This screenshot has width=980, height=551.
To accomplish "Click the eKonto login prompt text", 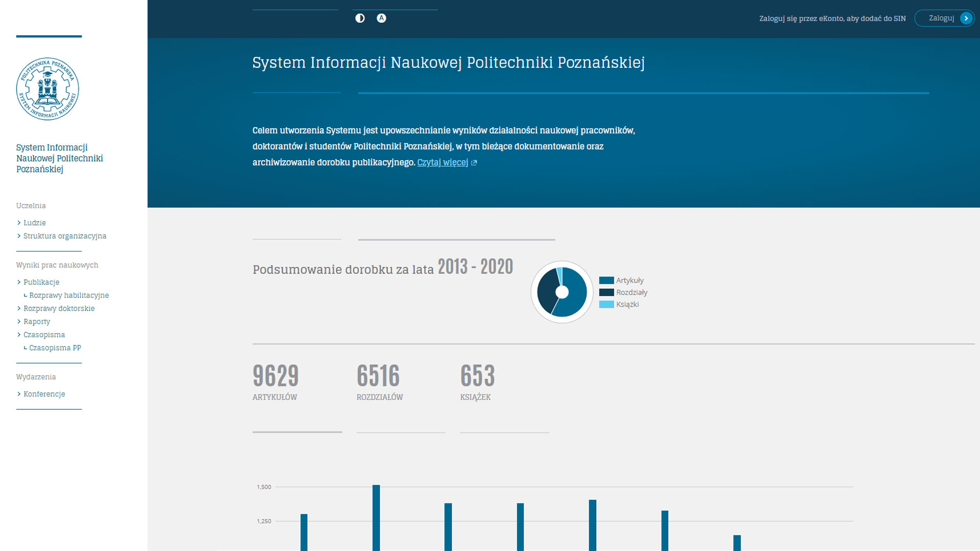I will (832, 18).
